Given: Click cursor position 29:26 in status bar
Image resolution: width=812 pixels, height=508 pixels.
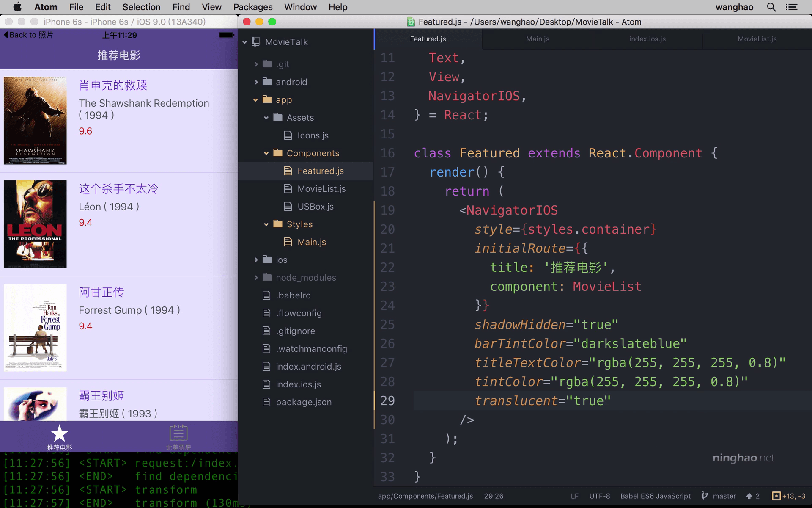Looking at the screenshot, I should [494, 496].
